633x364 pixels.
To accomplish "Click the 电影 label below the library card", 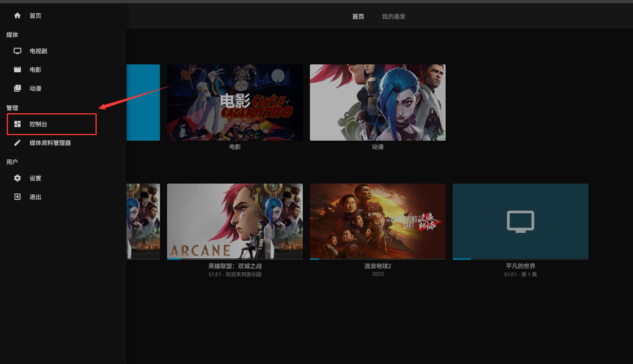I will tap(235, 147).
